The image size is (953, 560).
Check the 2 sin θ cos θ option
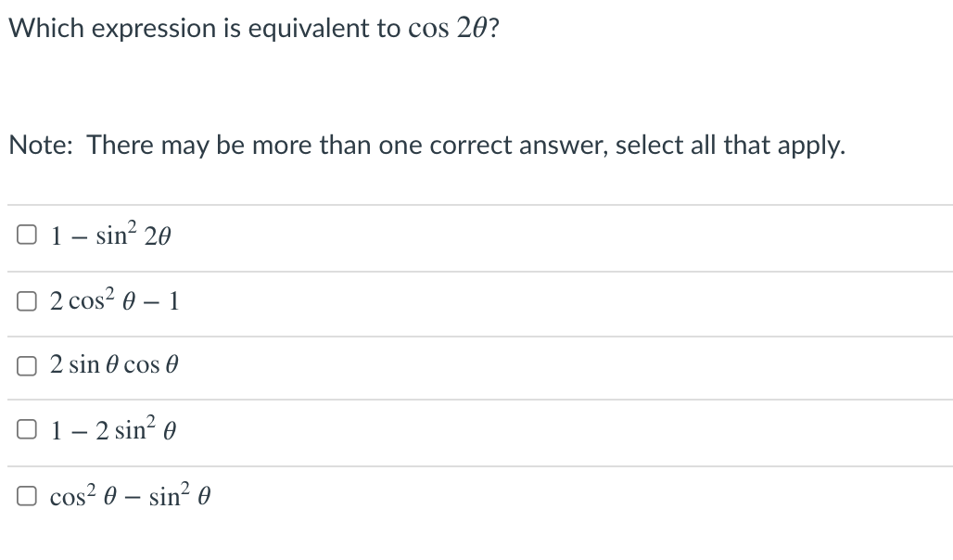[26, 364]
